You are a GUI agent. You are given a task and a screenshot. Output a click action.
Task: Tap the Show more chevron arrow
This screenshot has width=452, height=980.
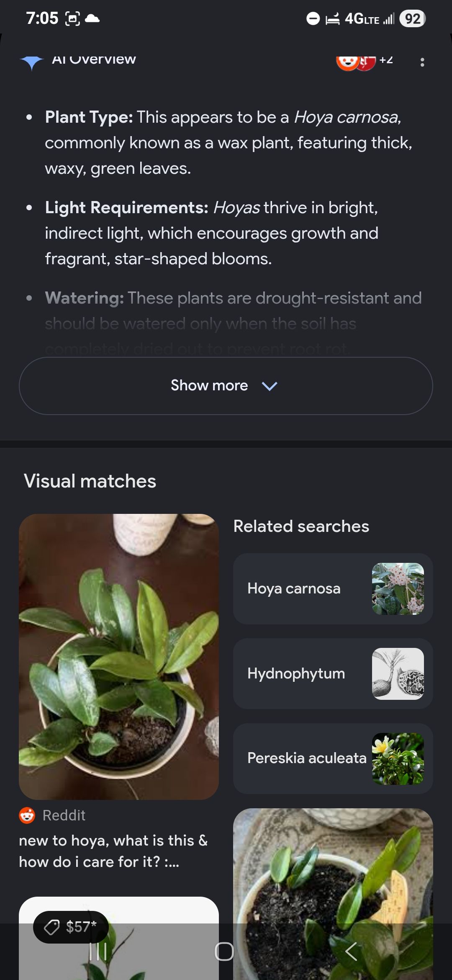click(x=270, y=386)
